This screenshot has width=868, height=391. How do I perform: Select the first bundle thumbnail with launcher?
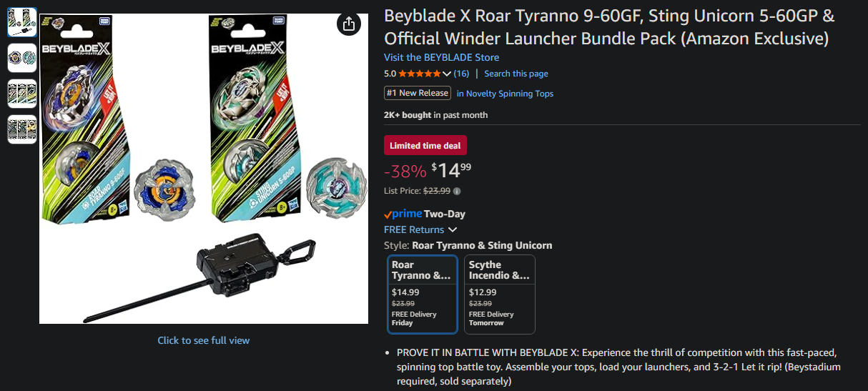(x=22, y=23)
